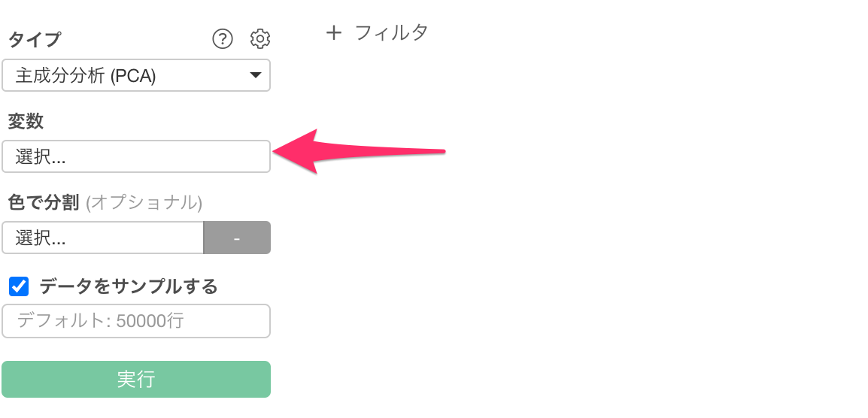Click the gray dash function button

pos(237,238)
